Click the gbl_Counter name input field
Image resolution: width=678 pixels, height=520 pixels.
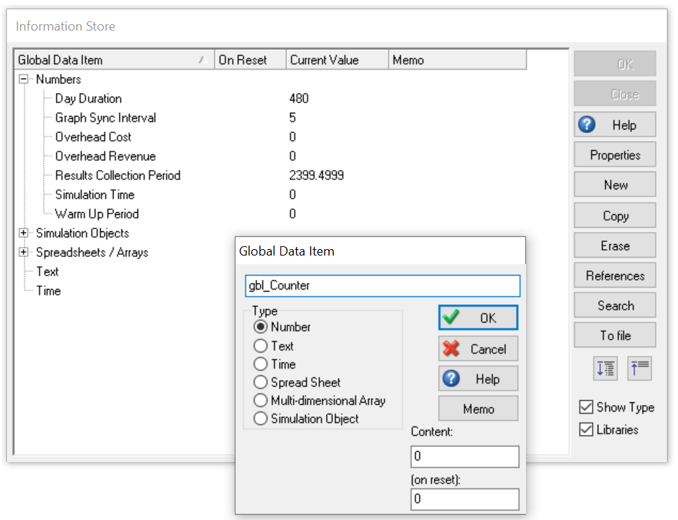382,286
